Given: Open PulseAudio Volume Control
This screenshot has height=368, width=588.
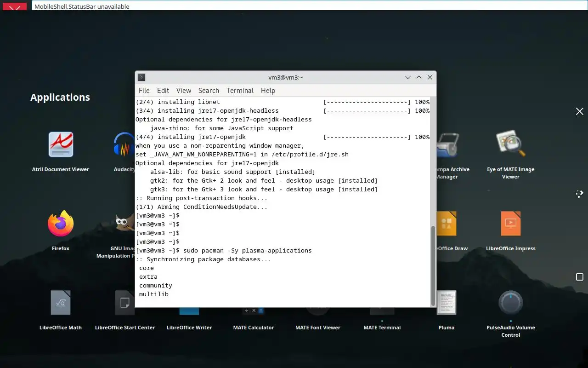Looking at the screenshot, I should point(511,303).
